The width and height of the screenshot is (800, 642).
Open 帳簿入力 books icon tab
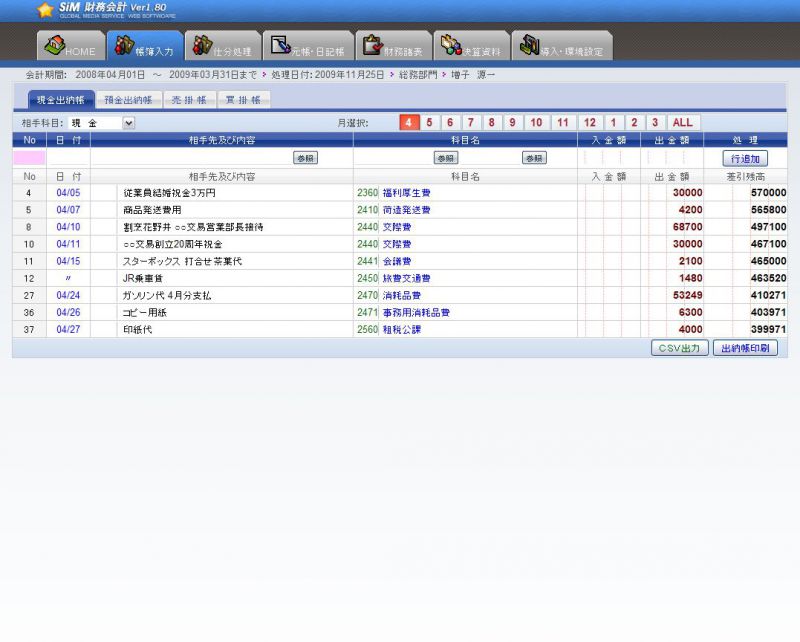[125, 46]
